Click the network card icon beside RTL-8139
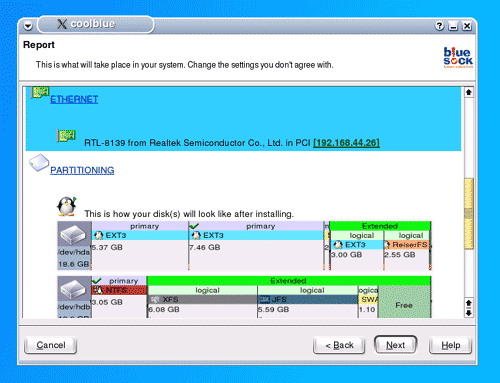The image size is (500, 383). [66, 136]
